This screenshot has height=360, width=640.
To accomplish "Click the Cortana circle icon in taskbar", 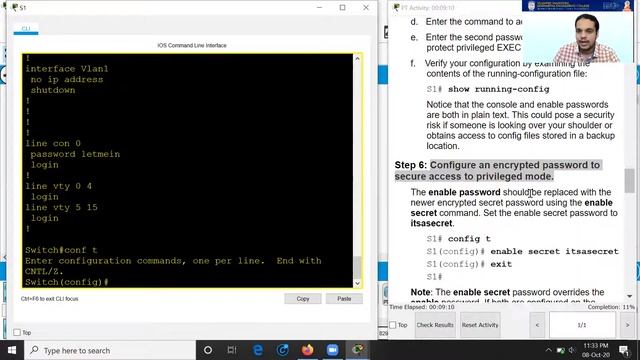I will tap(208, 350).
